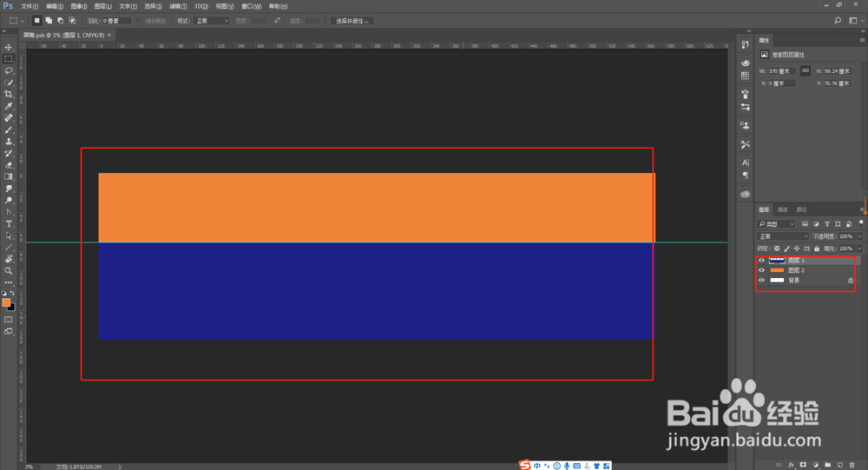Open the layer filter 类型 dropdown
Viewport: 868px width, 470px height.
pyautogui.click(x=776, y=224)
